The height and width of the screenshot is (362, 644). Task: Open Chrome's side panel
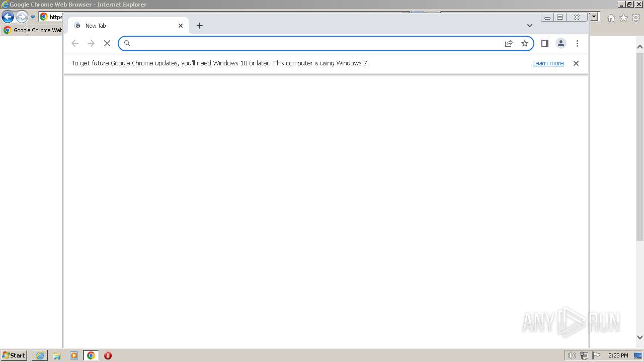[x=544, y=44]
